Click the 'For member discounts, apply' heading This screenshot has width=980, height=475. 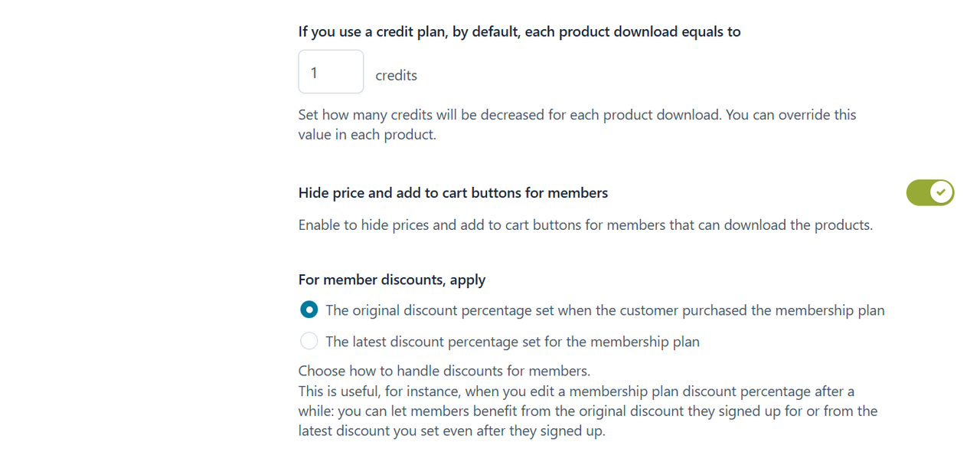tap(391, 280)
